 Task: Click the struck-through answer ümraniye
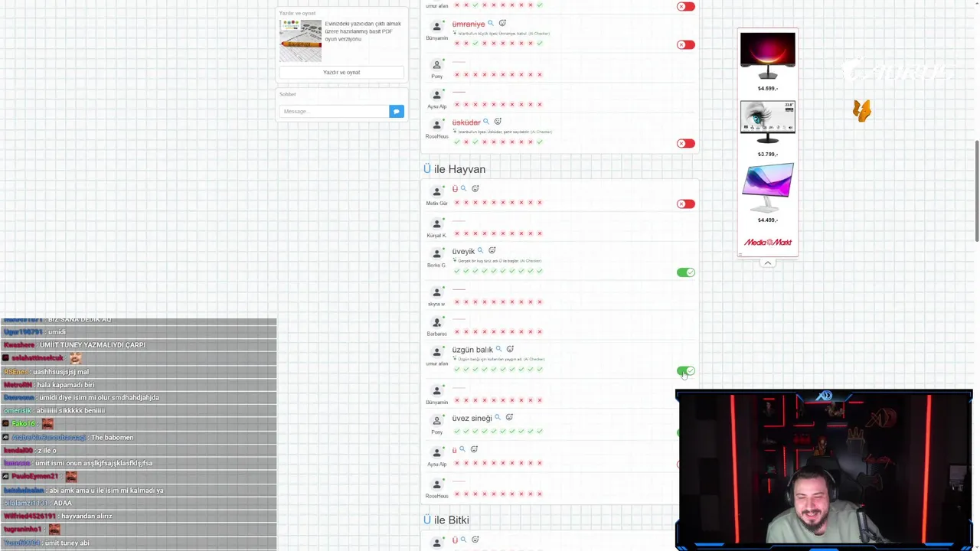pyautogui.click(x=469, y=24)
